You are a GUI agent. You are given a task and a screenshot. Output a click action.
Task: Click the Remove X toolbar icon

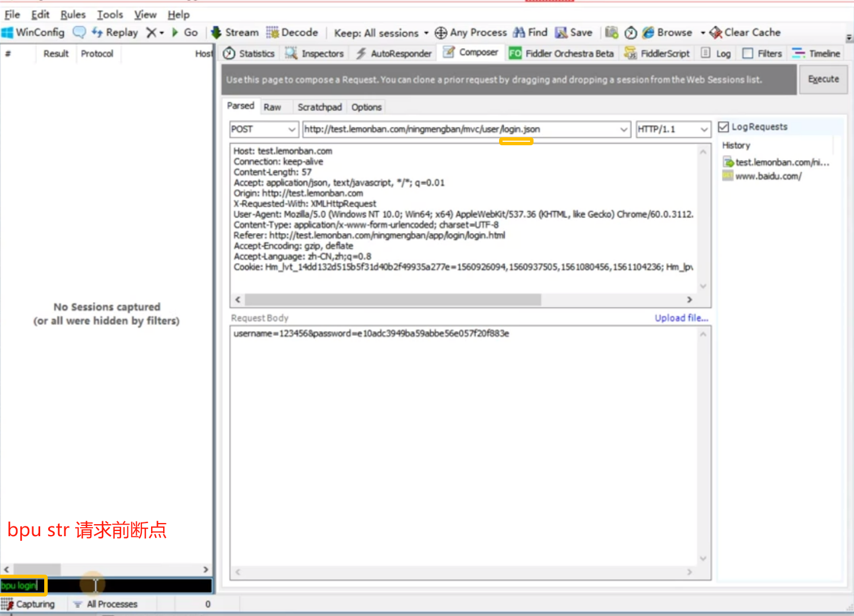click(x=151, y=33)
